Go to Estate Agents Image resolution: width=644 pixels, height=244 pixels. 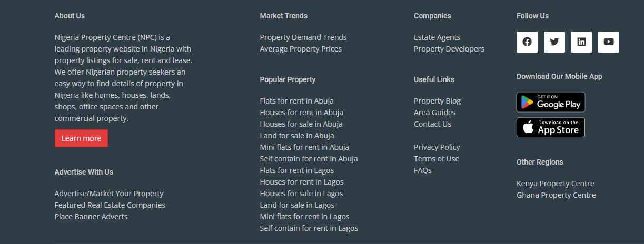(x=437, y=37)
